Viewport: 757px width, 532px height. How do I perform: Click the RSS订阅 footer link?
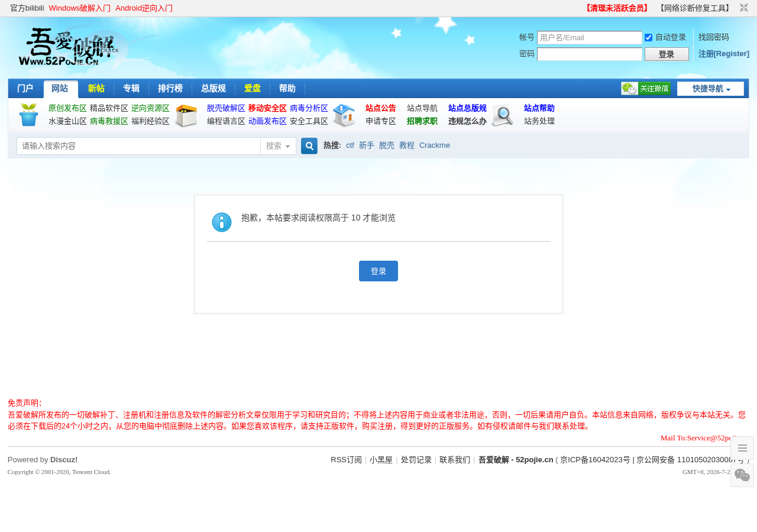tap(346, 460)
